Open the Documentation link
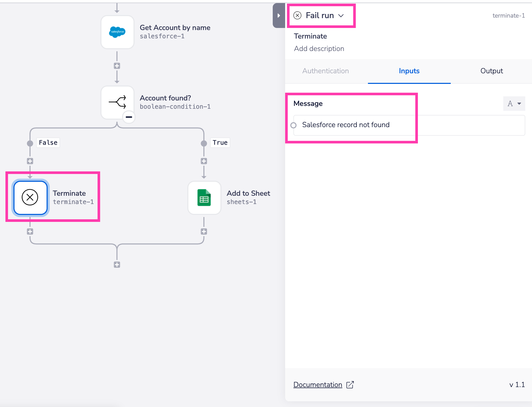532x407 pixels. point(317,385)
